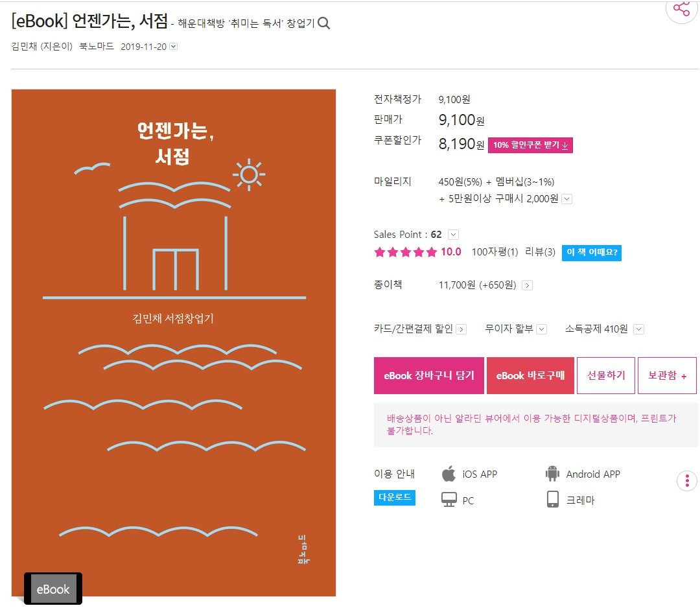Select the iOS APP apple icon
The height and width of the screenshot is (608, 700).
point(447,473)
